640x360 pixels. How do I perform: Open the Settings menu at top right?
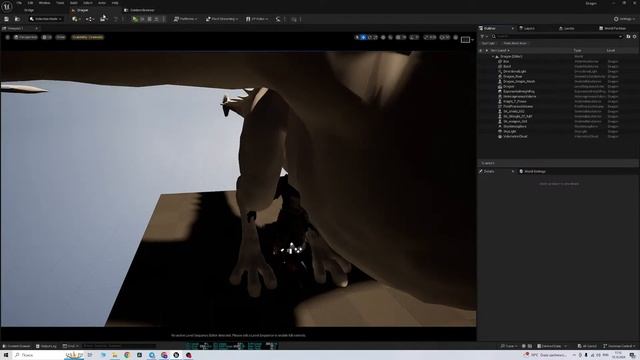point(624,19)
